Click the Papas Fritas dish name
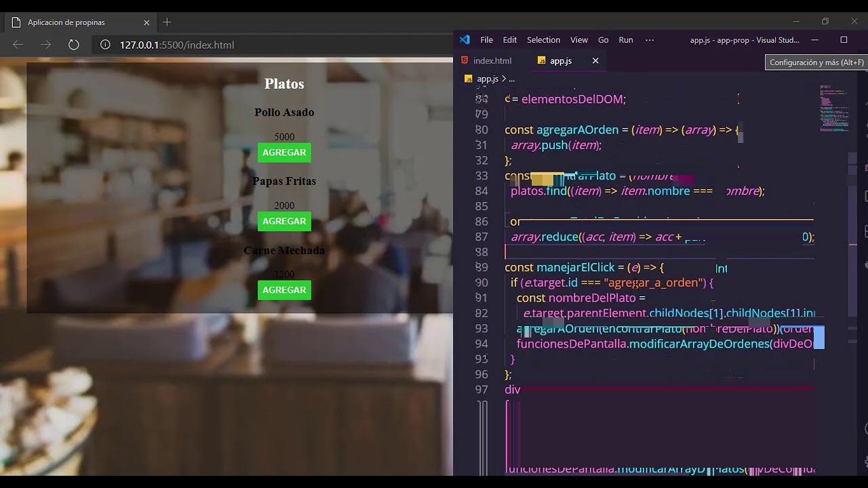This screenshot has width=868, height=488. pos(284,181)
